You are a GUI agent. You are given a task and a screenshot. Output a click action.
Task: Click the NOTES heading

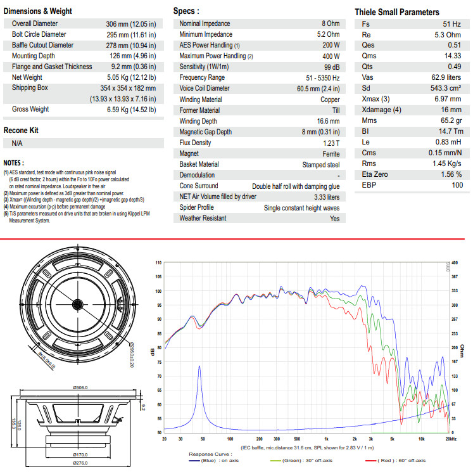click(x=14, y=163)
